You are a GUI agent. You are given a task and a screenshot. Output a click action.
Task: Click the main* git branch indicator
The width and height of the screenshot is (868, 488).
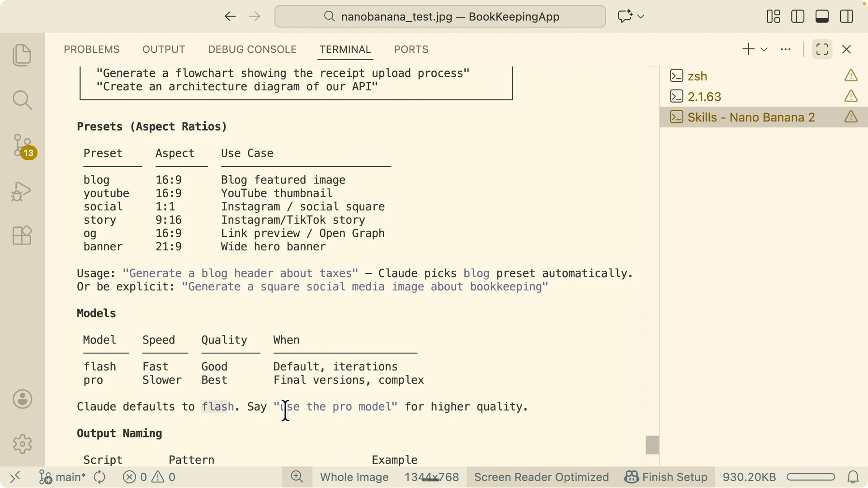pyautogui.click(x=62, y=477)
